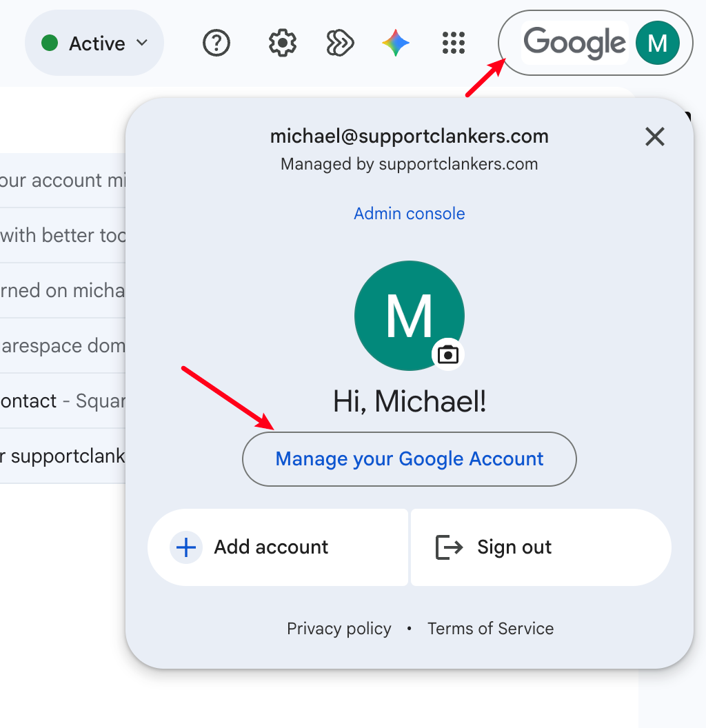706x728 pixels.
Task: Click Add account button
Action: coord(278,547)
